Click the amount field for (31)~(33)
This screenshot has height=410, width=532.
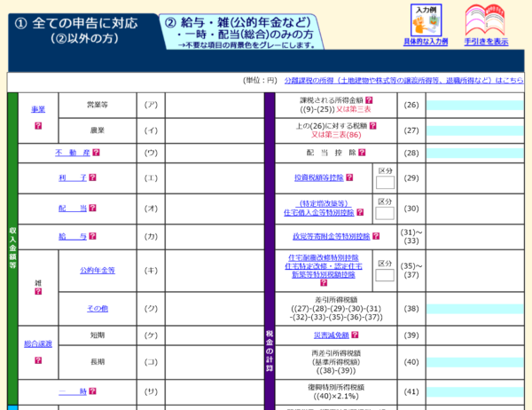point(475,237)
